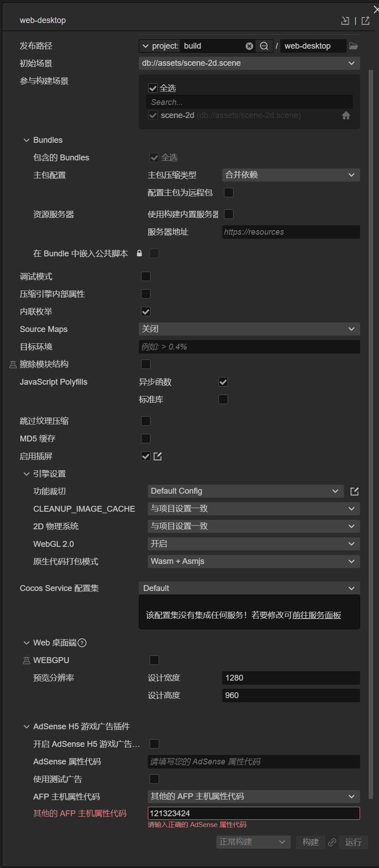Screen dimensions: 379x868
Task: Open 2D 物理系统 dropdown
Action: (254, 526)
